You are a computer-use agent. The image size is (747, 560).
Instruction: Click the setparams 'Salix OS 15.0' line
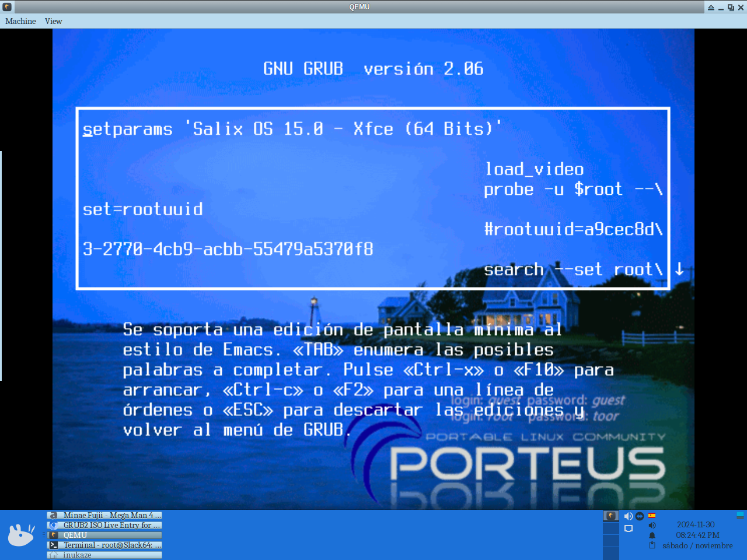coord(292,129)
